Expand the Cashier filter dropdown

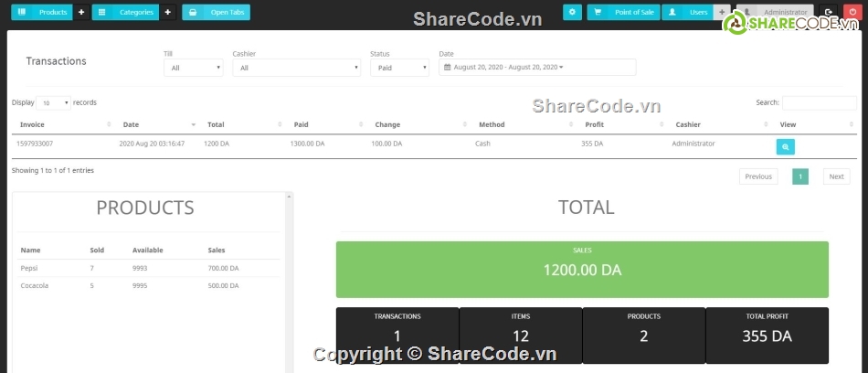[x=297, y=68]
